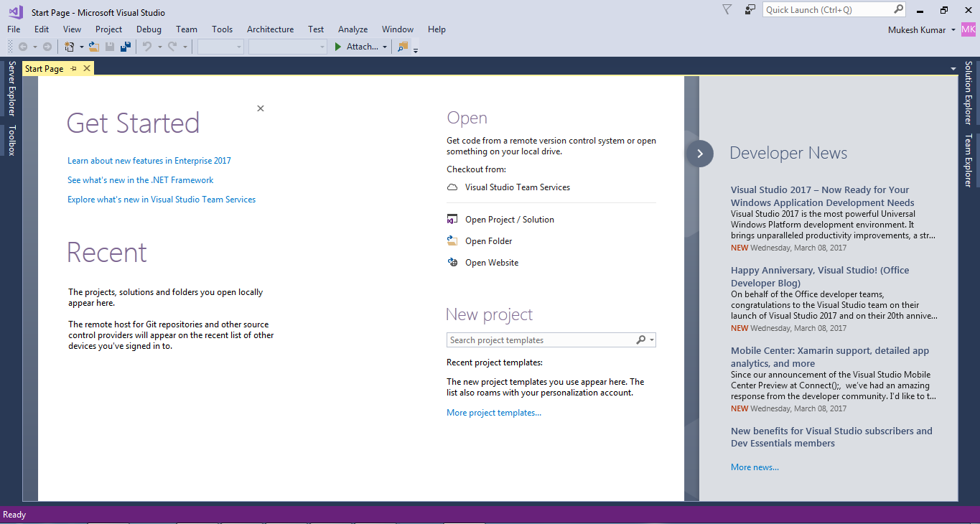
Task: Open the Mukesh Kumar account dropdown
Action: point(953,30)
